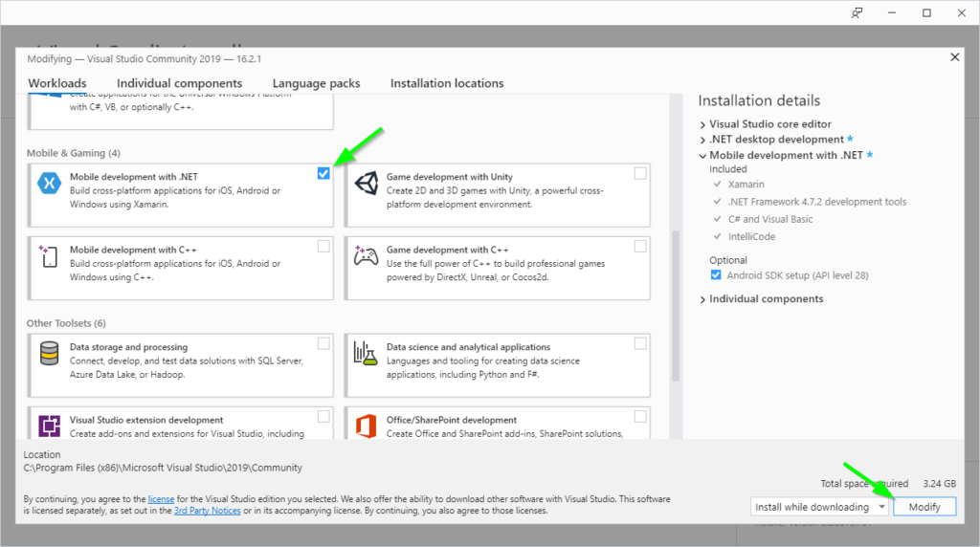Close the Modifying dialog with X
980x547 pixels.
pyautogui.click(x=954, y=57)
